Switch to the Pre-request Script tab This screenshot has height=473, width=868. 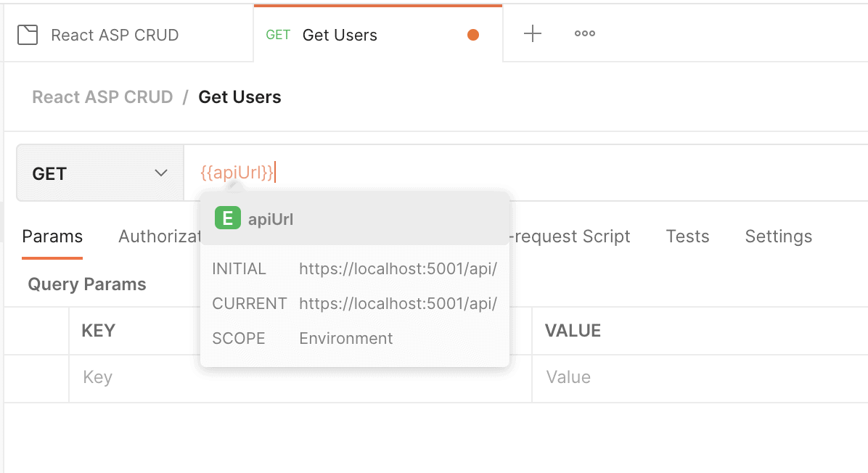click(570, 236)
